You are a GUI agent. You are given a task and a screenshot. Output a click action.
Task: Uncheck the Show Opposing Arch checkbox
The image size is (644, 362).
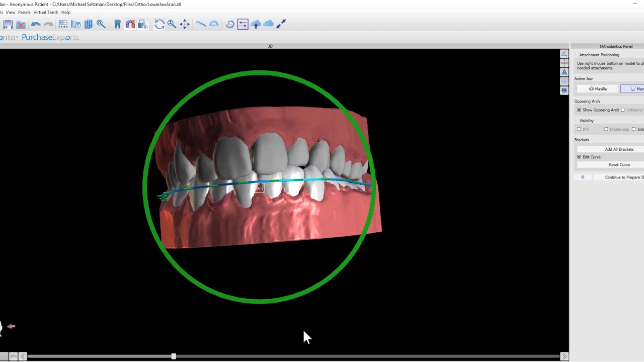point(579,110)
